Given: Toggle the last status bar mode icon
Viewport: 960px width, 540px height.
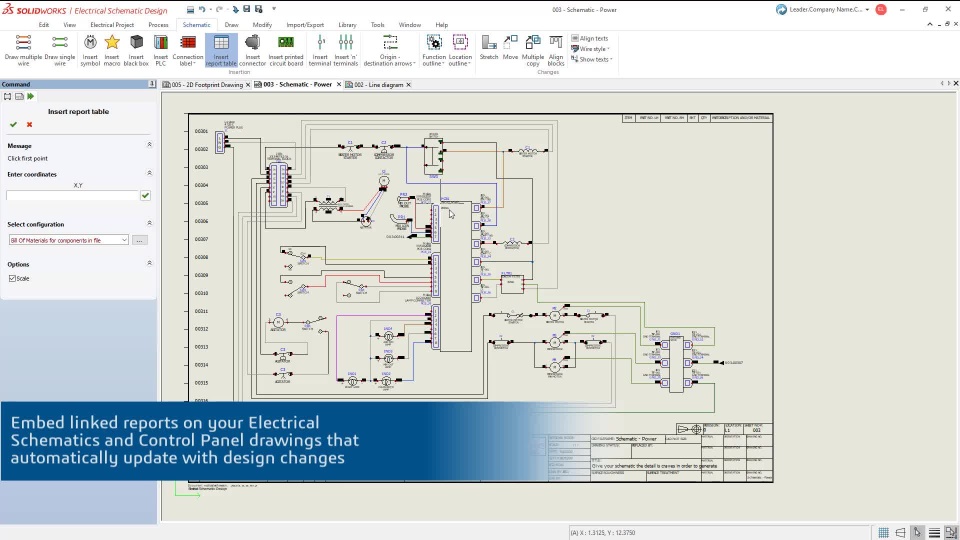Looking at the screenshot, I should 951,533.
